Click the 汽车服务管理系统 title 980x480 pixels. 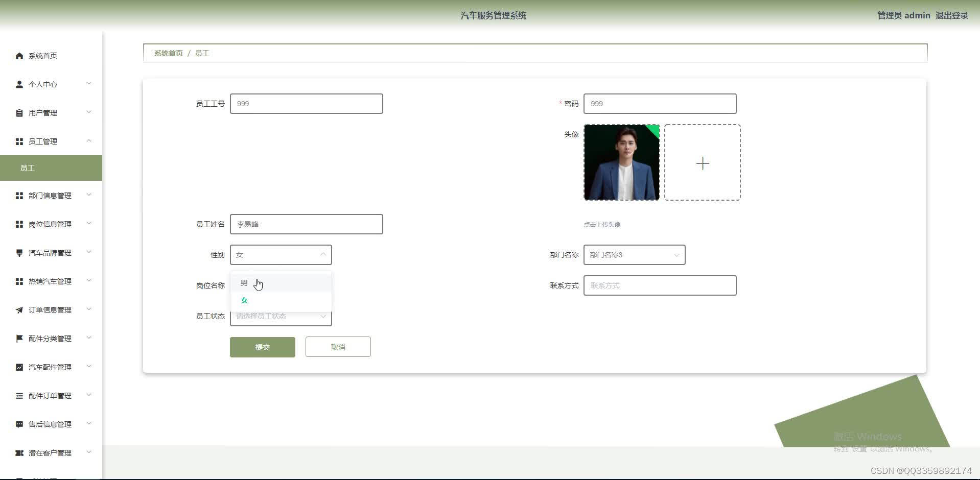[494, 16]
